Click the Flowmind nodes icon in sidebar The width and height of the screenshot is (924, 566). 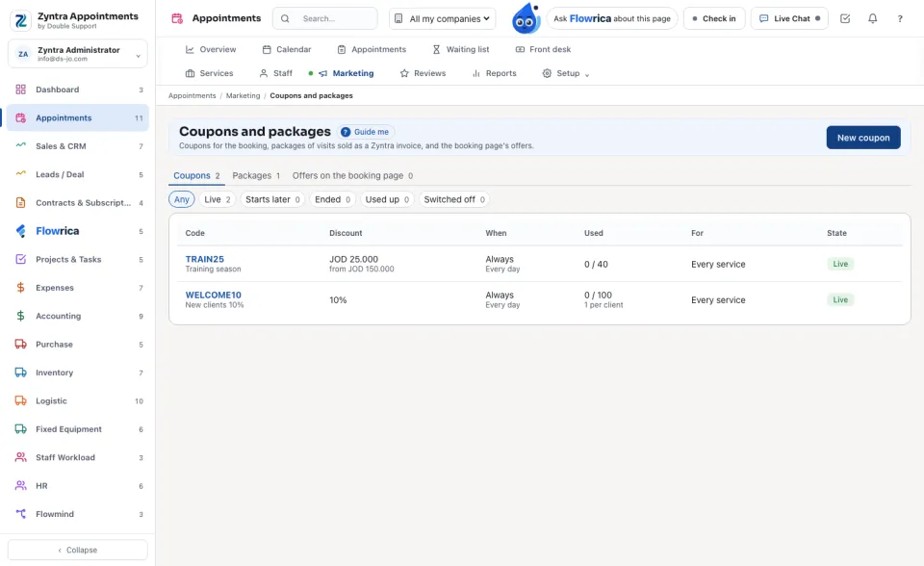pos(20,514)
